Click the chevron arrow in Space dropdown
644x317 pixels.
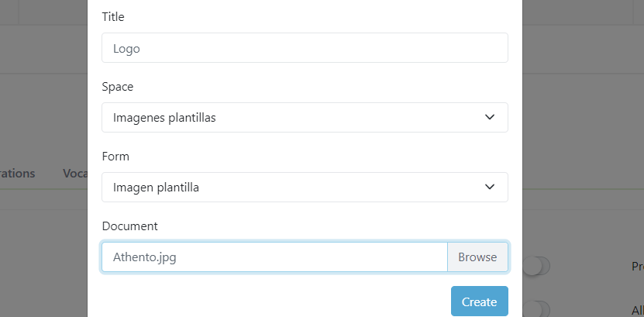point(490,117)
